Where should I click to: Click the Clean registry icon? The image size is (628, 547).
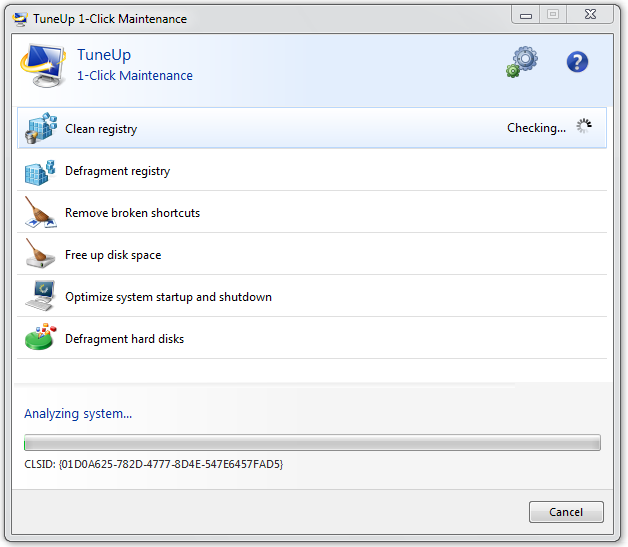41,128
